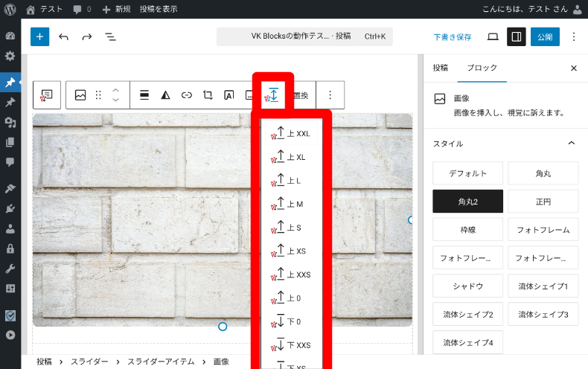Open the preview device view

coord(493,36)
